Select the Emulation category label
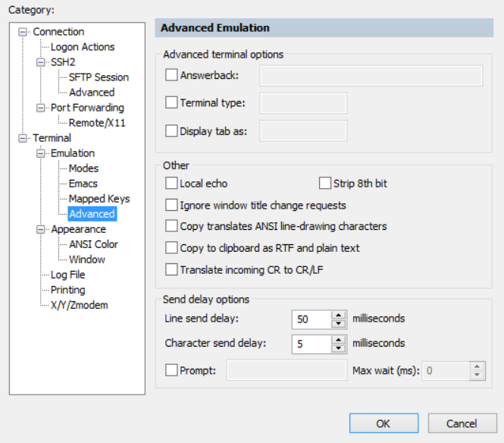Viewport: 504px width, 443px height. (x=73, y=153)
